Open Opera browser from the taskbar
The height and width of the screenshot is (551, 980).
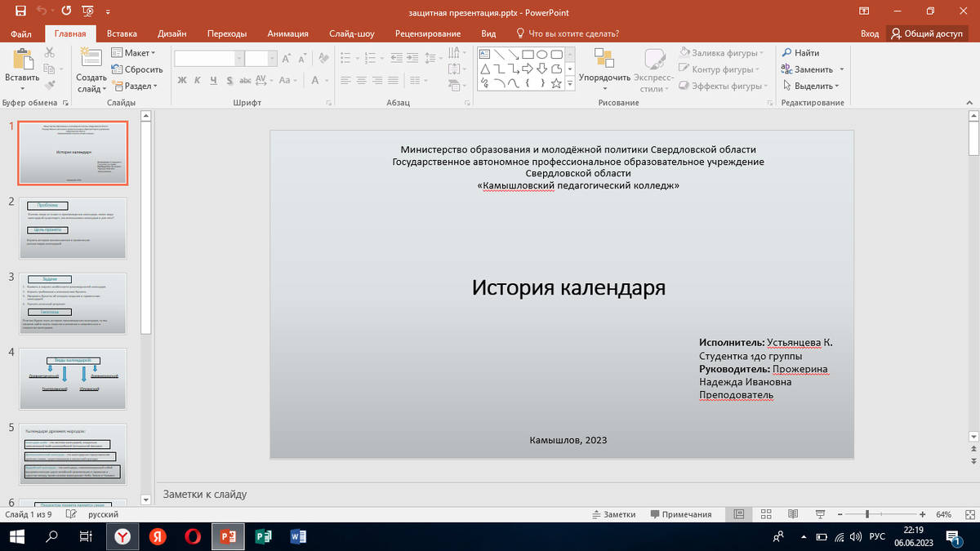pos(193,536)
